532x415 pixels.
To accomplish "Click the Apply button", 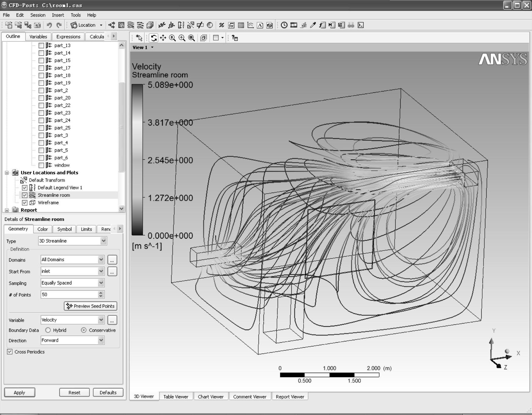I will coord(19,392).
